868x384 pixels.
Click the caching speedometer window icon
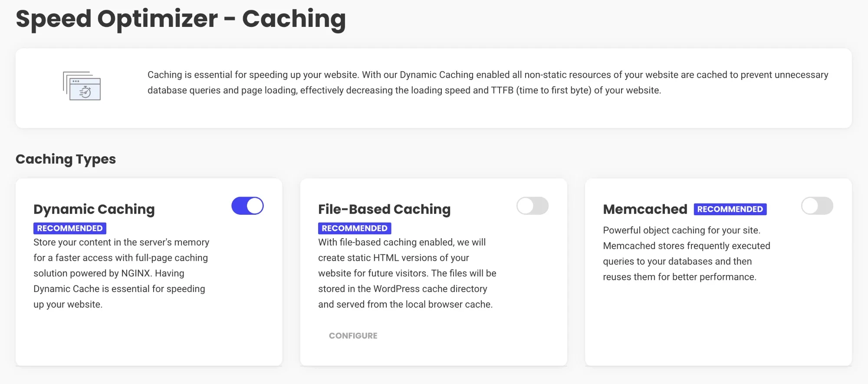click(x=82, y=86)
